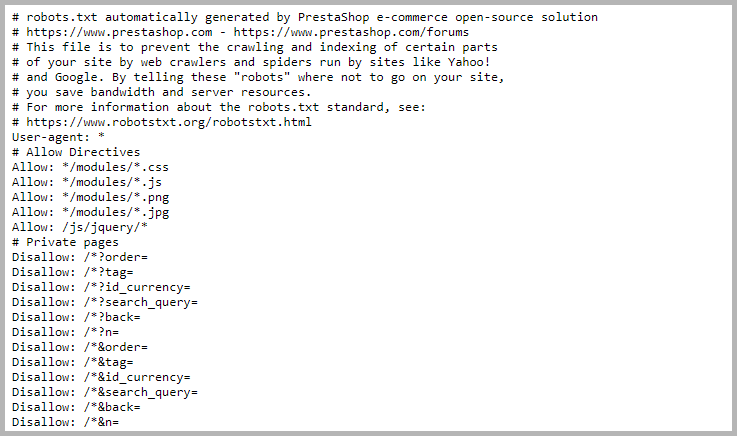
Task: Click the 'Allow: */modules/*.png' line
Action: pyautogui.click(x=90, y=197)
